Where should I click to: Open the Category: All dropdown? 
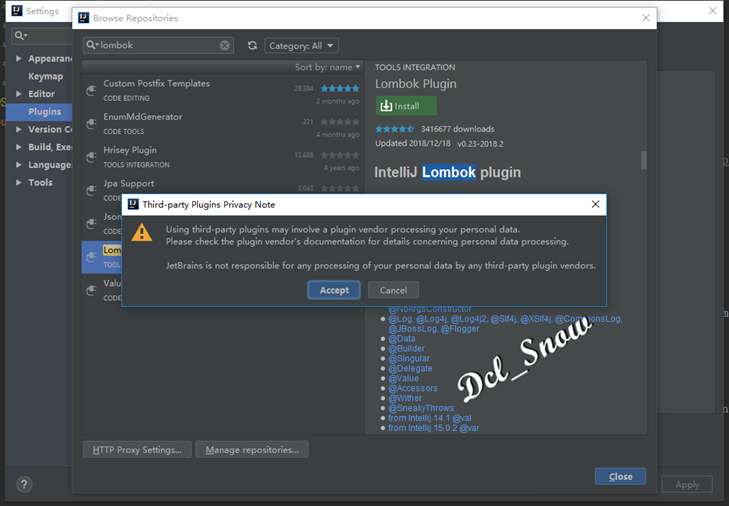[301, 46]
